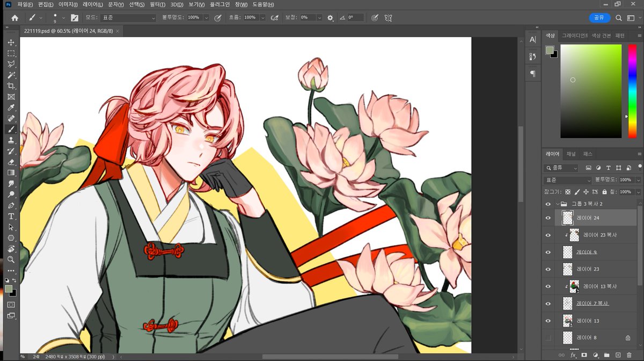Open brush mode dropdown 표준
Image resolution: width=644 pixels, height=361 pixels.
(128, 18)
